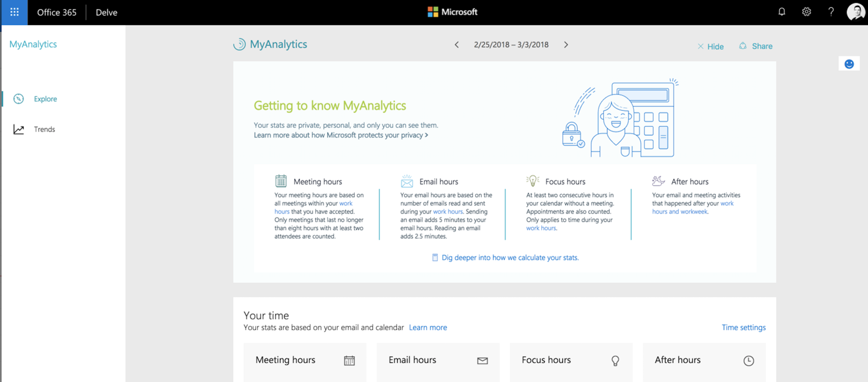This screenshot has height=382, width=868.
Task: Select the Trends icon in the sidebar
Action: point(18,129)
